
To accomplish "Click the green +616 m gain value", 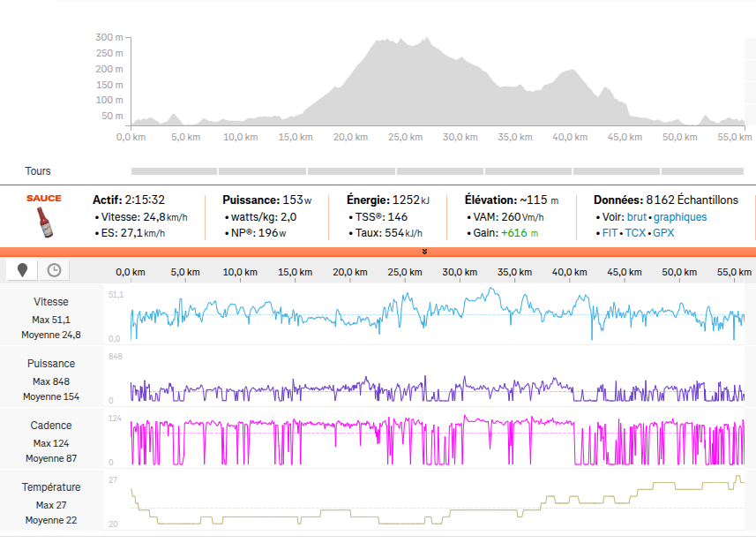I will [520, 233].
